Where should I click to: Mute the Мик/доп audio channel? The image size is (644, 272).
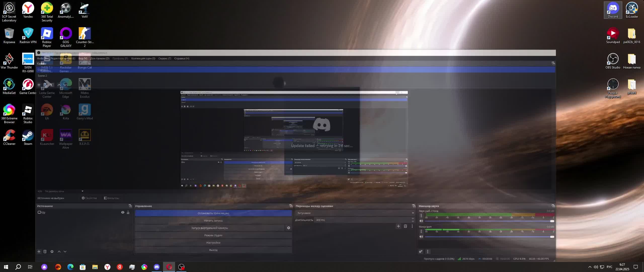click(421, 237)
